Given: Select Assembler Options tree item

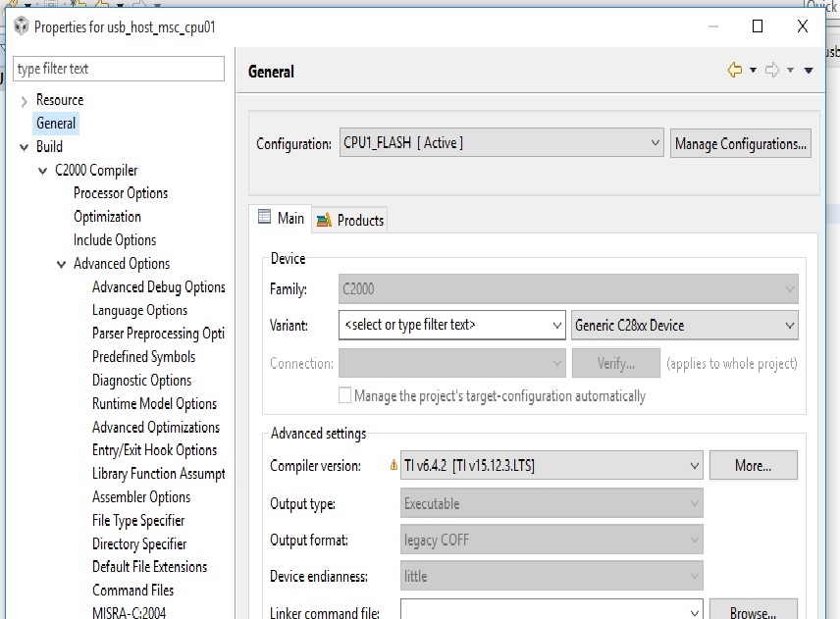Looking at the screenshot, I should coord(141,497).
